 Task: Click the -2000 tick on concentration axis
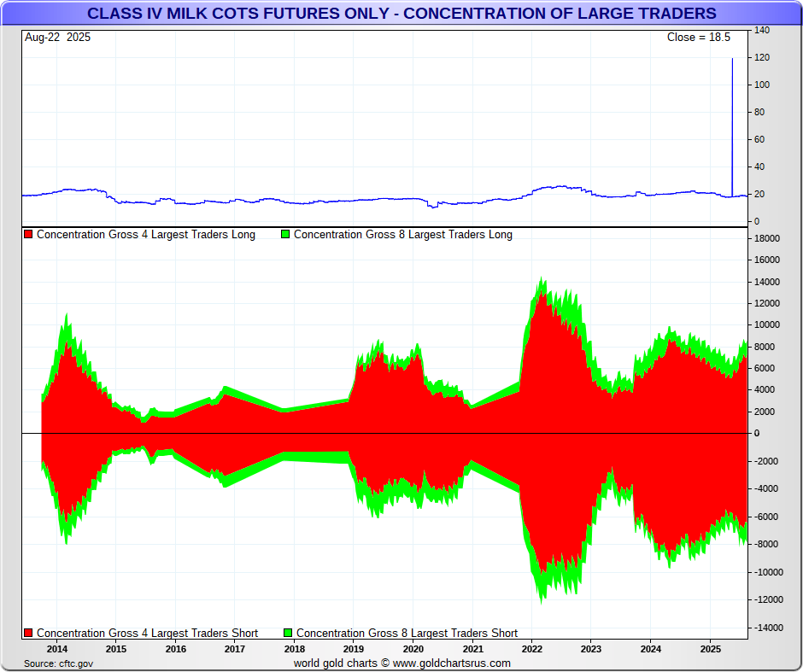(x=765, y=461)
